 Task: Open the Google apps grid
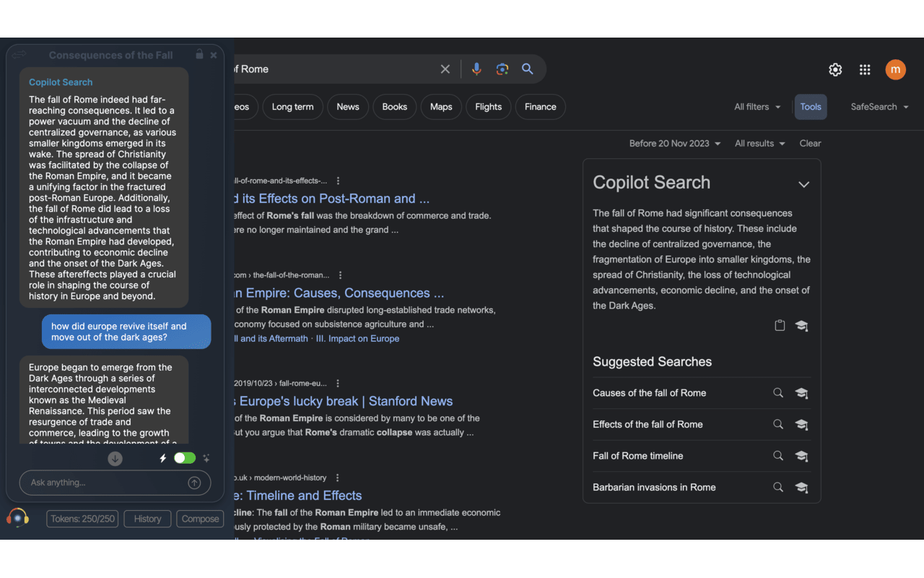[865, 69]
